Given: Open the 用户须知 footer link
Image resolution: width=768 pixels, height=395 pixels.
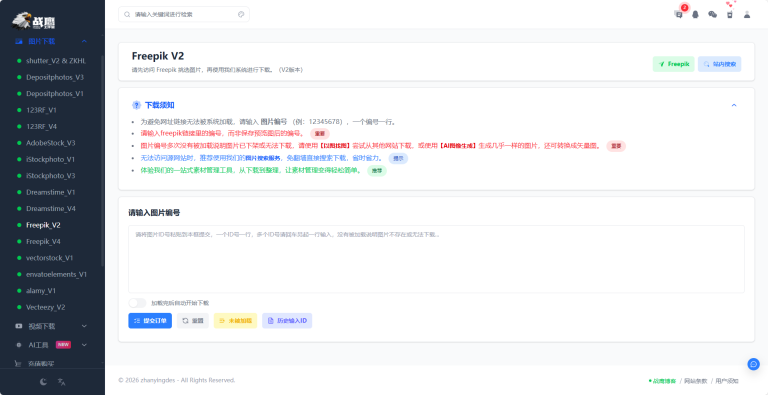Looking at the screenshot, I should 727,381.
